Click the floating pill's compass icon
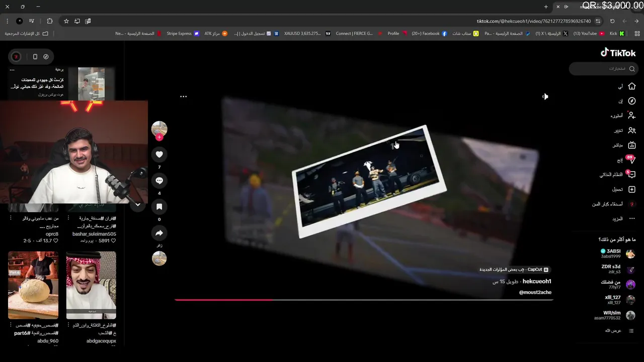This screenshot has height=362, width=644. click(46, 57)
